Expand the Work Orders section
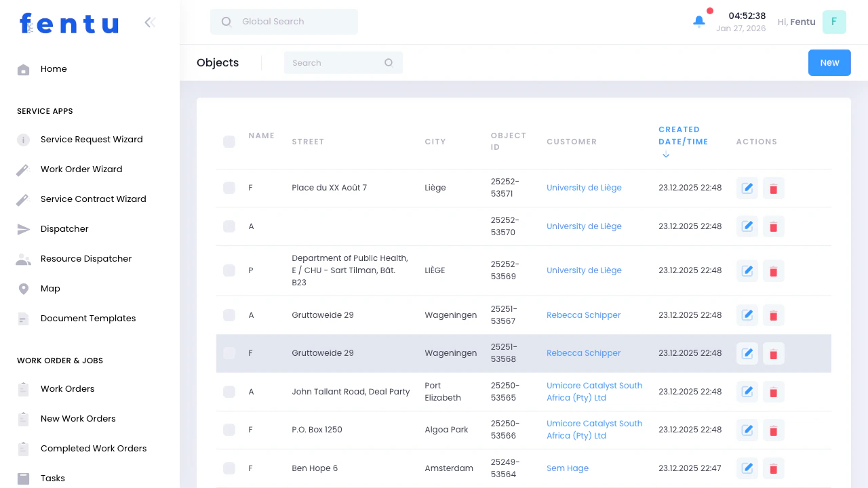Viewport: 868px width, 488px height. pos(67,388)
